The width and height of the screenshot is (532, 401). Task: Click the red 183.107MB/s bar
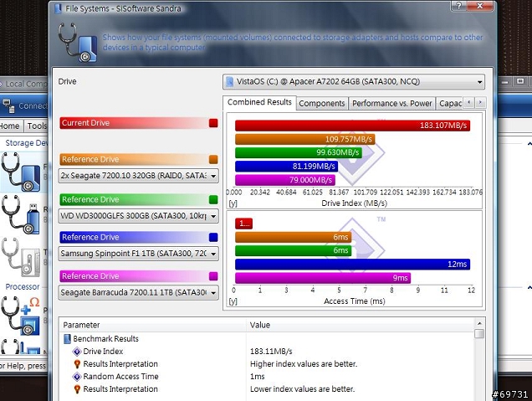click(352, 126)
